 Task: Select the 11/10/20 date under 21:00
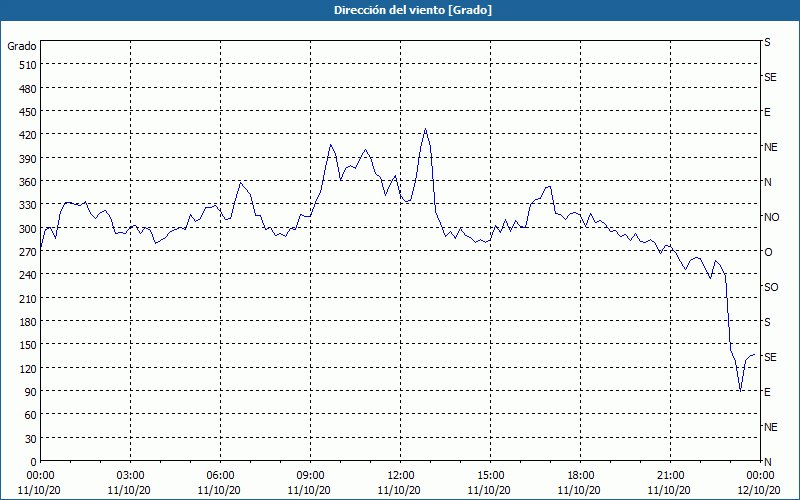(x=669, y=490)
